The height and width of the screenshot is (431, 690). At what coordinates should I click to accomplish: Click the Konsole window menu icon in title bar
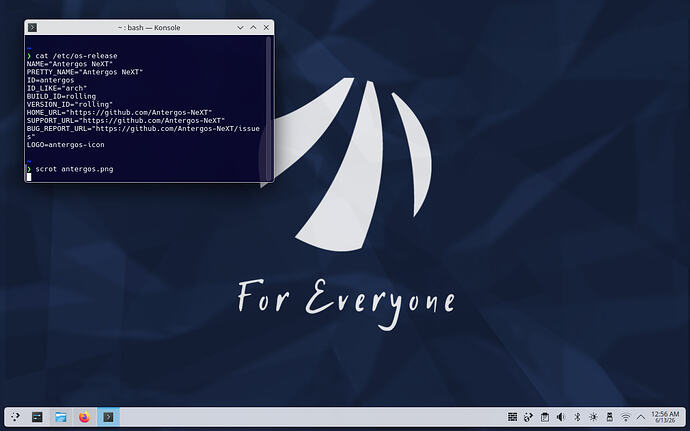click(x=33, y=27)
